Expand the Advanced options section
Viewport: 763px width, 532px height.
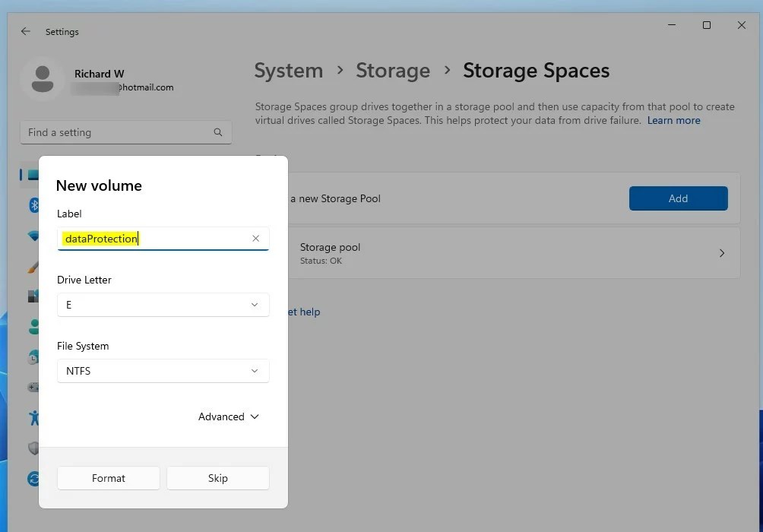click(x=227, y=416)
